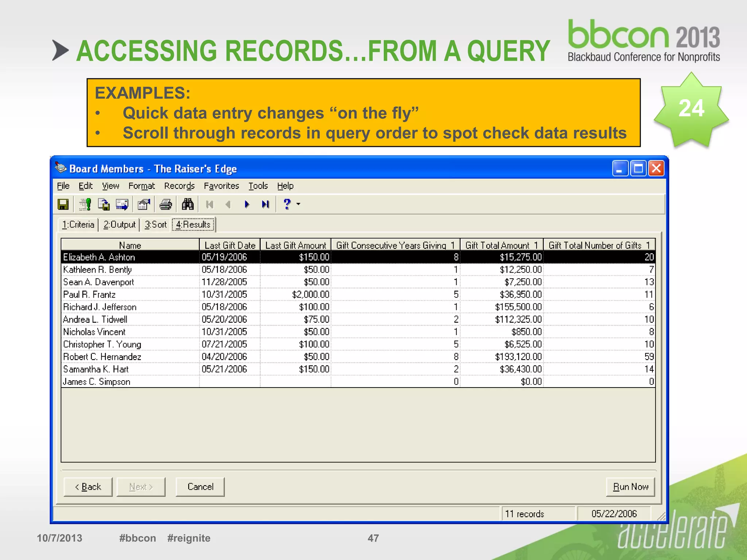Select the Elizabeth A. Ashton row
747x560 pixels.
click(x=358, y=257)
